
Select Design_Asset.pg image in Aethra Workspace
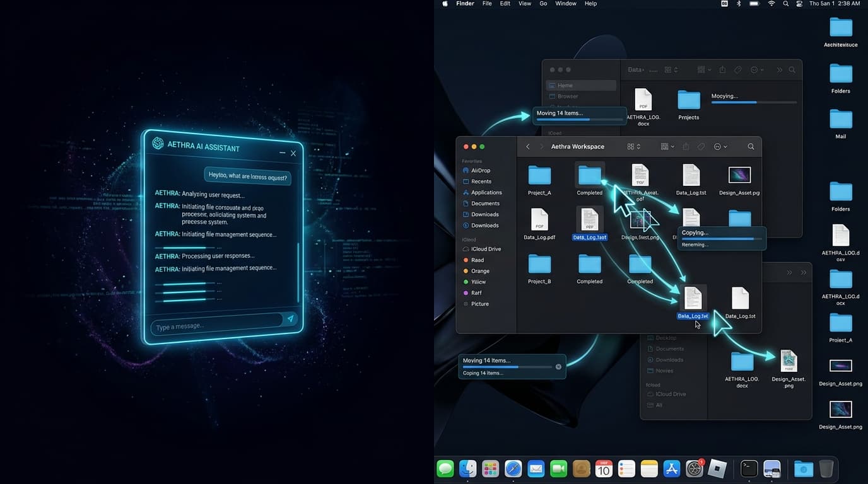click(739, 180)
